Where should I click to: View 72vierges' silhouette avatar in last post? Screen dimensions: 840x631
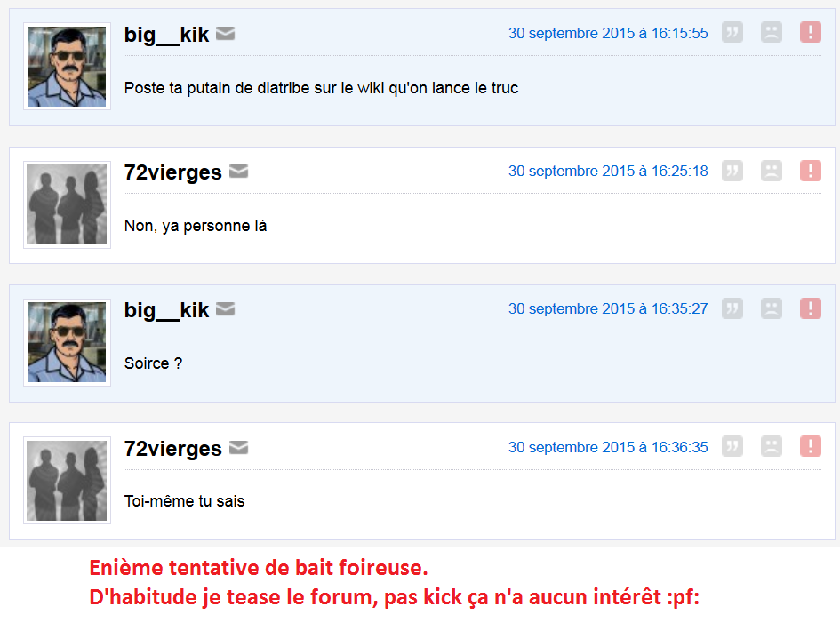[x=67, y=481]
